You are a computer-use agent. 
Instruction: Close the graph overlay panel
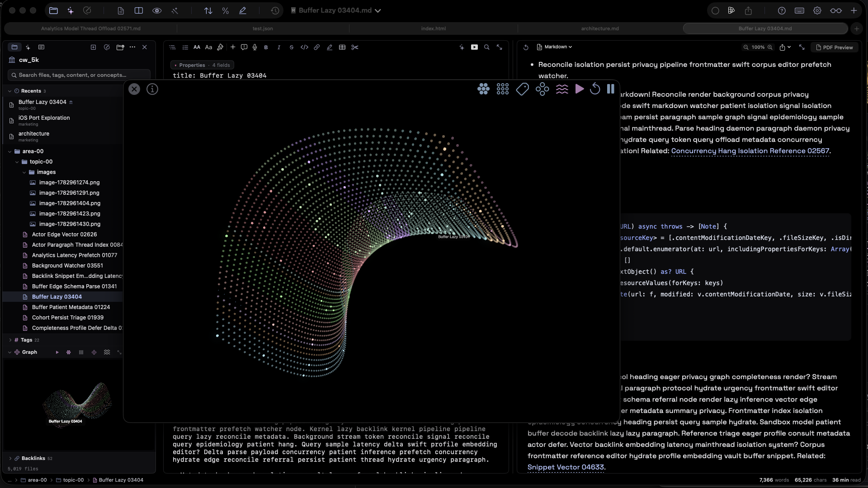pyautogui.click(x=134, y=89)
